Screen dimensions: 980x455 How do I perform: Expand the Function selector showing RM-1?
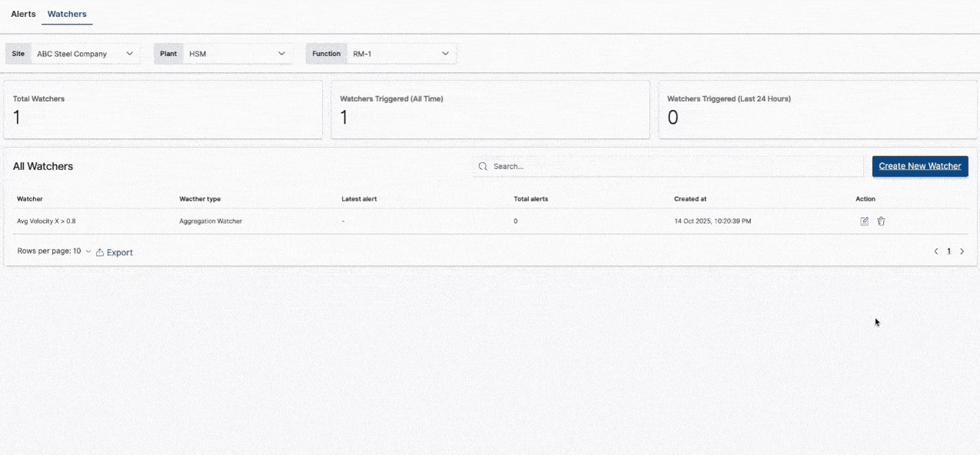400,54
